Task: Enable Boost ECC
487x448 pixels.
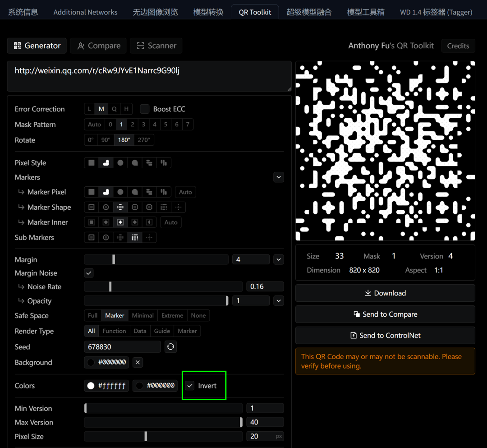Action: [x=145, y=109]
